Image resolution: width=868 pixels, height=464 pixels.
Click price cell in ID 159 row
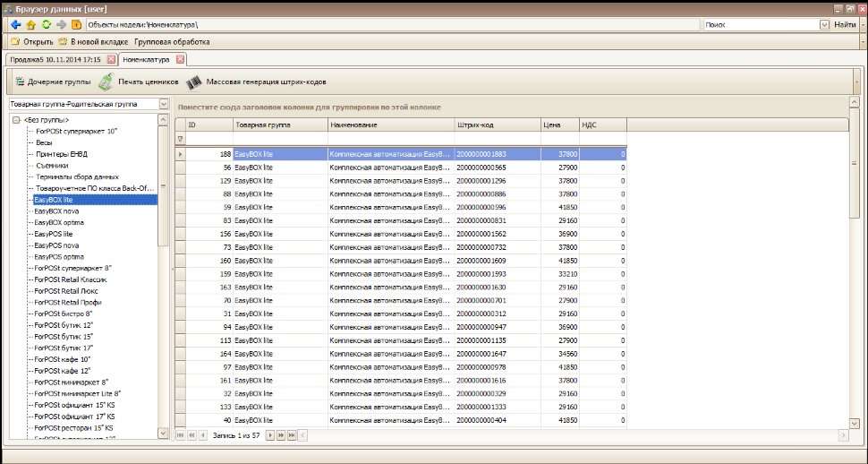[560, 274]
